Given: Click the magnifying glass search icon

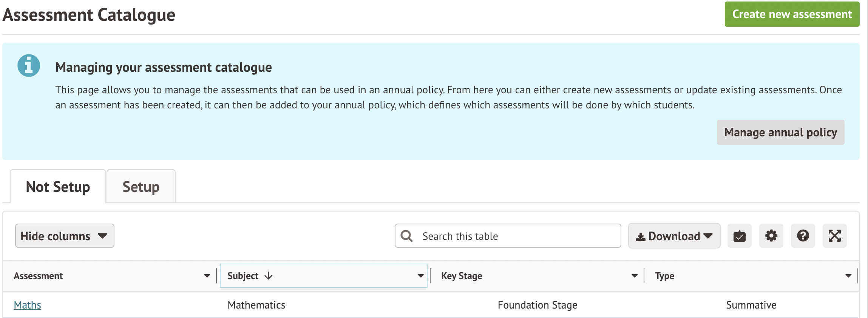Looking at the screenshot, I should point(406,236).
